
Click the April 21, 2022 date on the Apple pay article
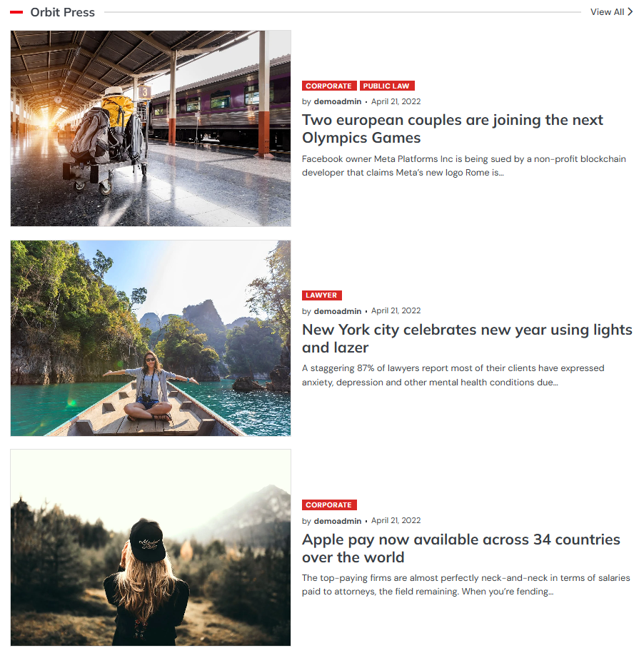point(396,520)
